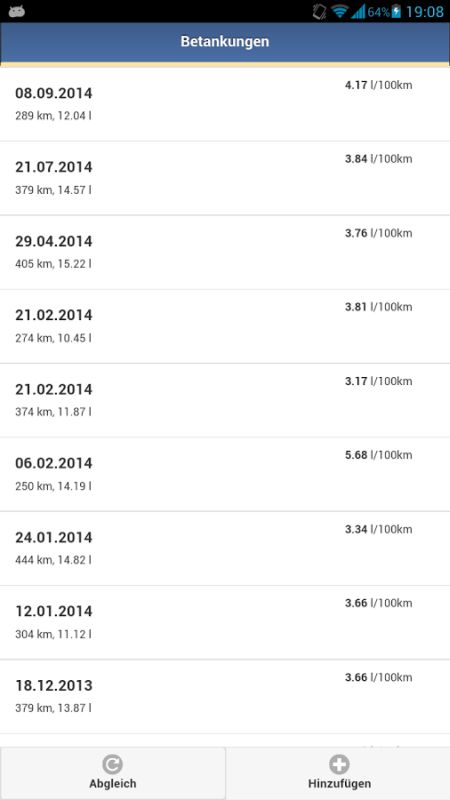Tap the Betankungen header title
Screen dimensions: 450x800
(225, 41)
